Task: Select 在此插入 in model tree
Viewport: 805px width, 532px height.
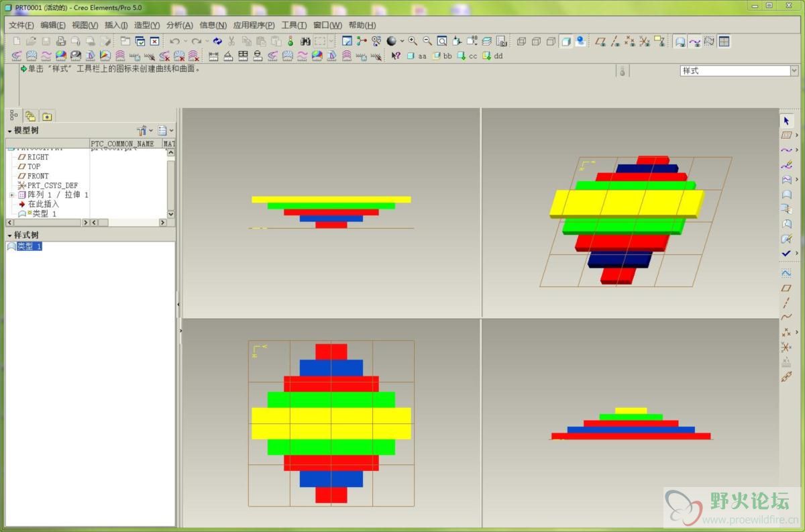Action: pos(43,204)
